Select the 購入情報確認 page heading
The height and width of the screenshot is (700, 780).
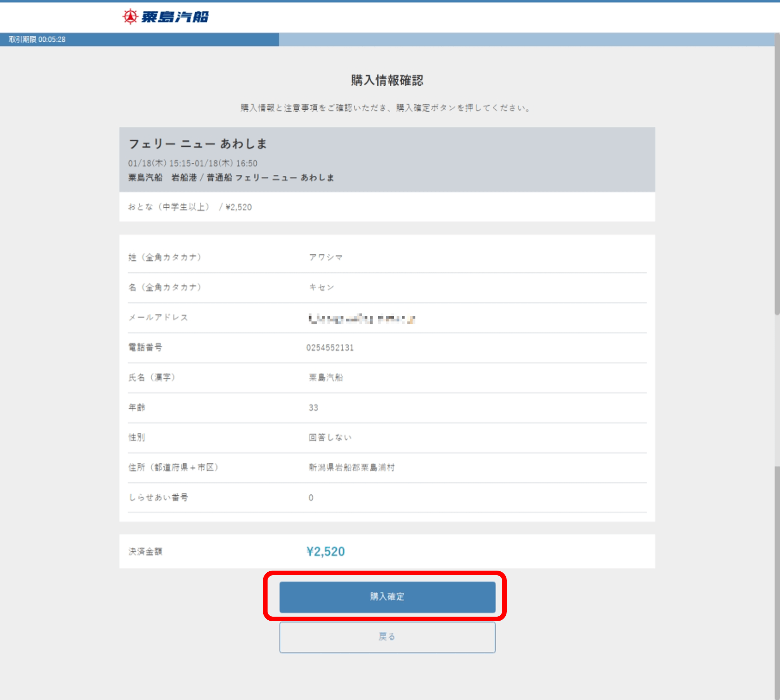pos(387,80)
